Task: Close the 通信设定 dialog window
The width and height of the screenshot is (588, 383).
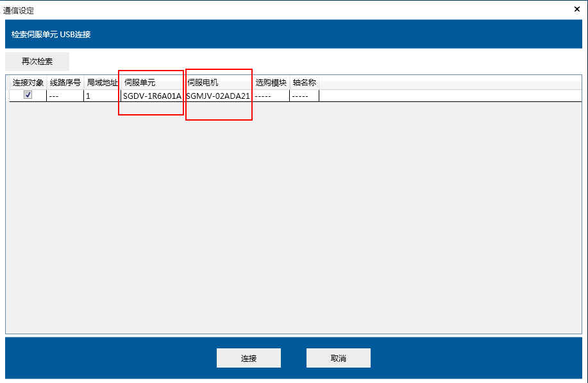Action: (x=576, y=9)
